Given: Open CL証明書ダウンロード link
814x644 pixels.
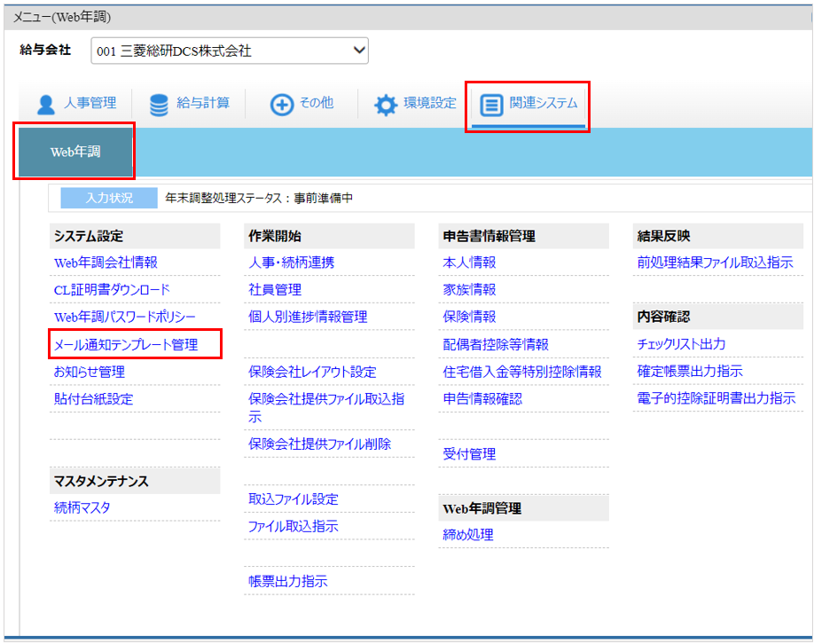Looking at the screenshot, I should click(x=112, y=289).
